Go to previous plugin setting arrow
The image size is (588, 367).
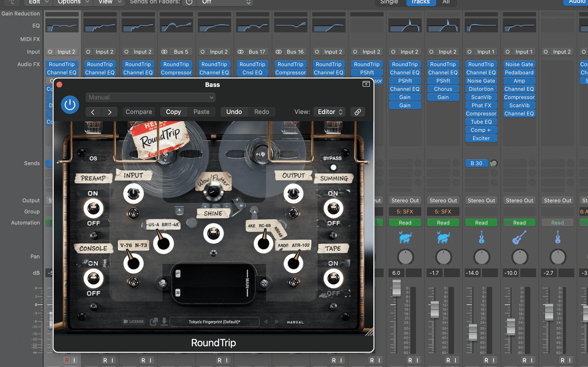tap(93, 112)
